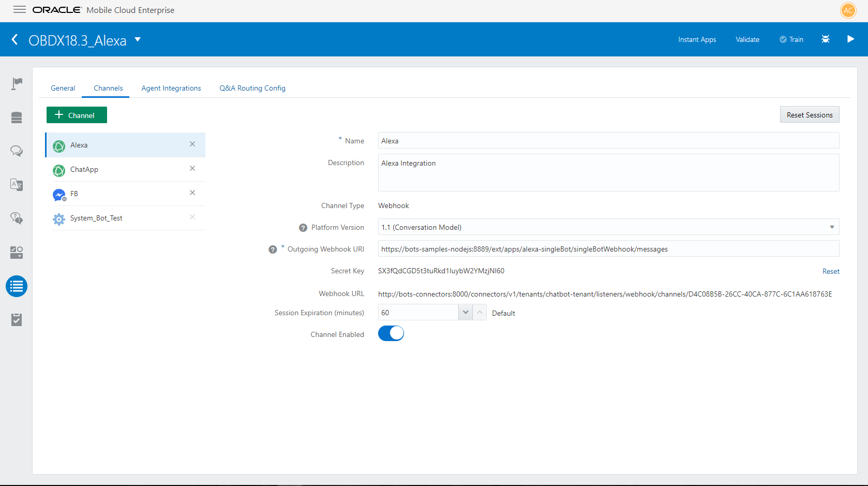Open the Settings list sidebar icon
868x486 pixels.
pos(17,286)
